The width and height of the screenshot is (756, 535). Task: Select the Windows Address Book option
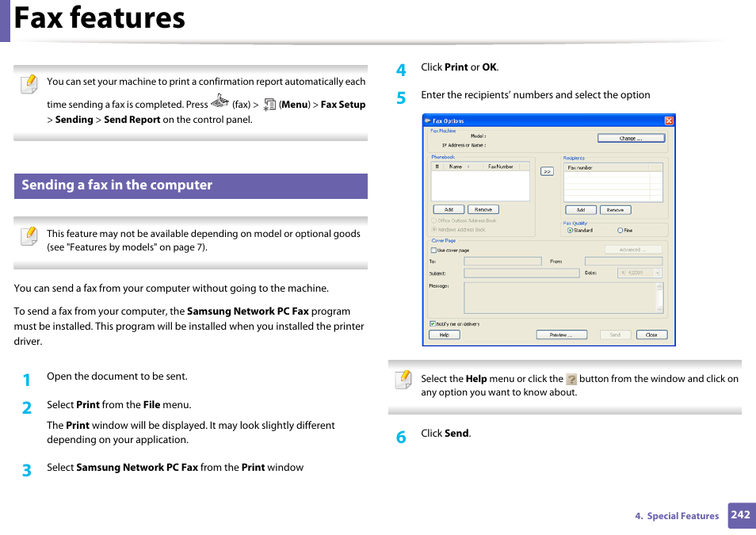tap(434, 230)
